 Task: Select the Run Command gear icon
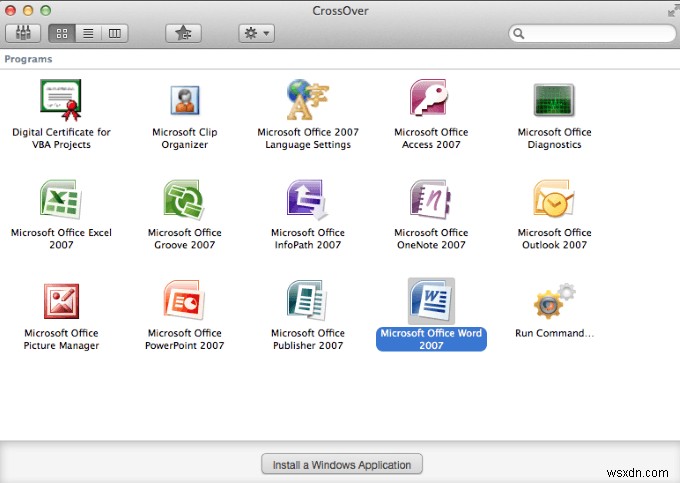(x=554, y=301)
